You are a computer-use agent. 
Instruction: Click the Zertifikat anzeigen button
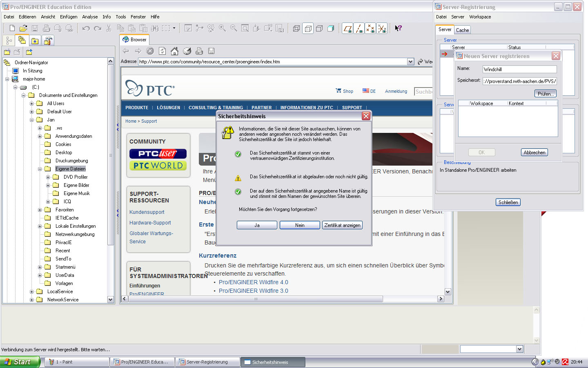coord(342,225)
